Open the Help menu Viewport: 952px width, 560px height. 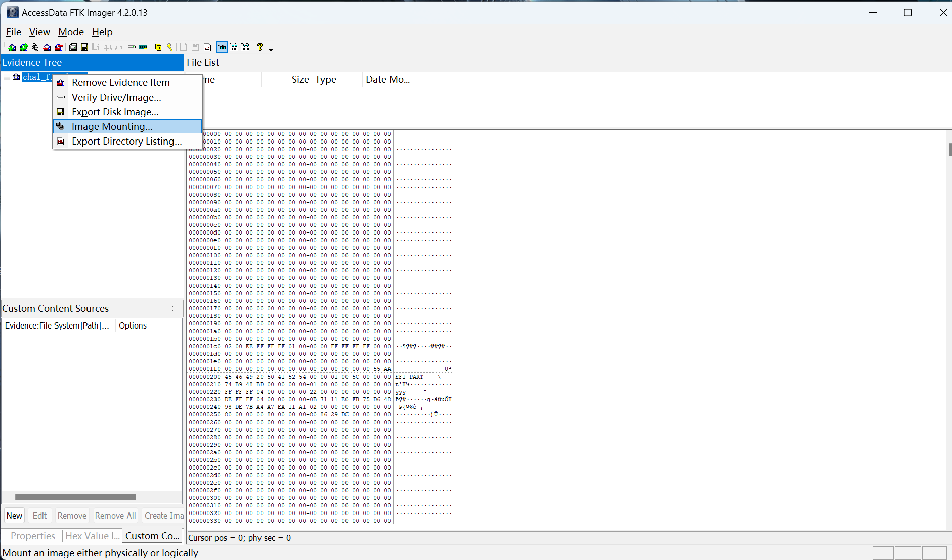coord(102,32)
